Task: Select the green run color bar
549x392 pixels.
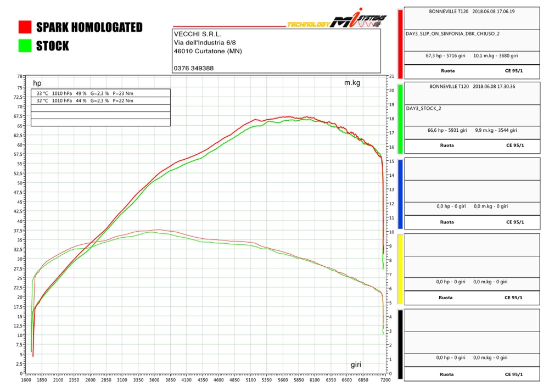Action: pyautogui.click(x=400, y=119)
